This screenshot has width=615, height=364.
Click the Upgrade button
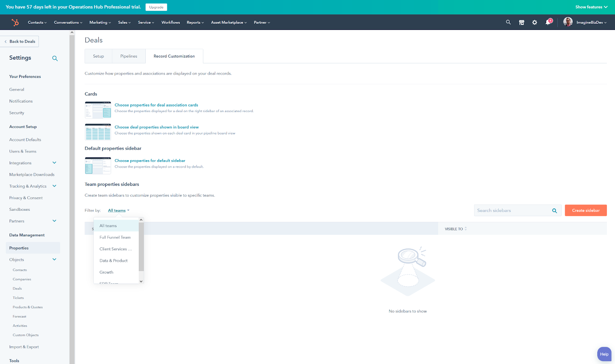156,7
